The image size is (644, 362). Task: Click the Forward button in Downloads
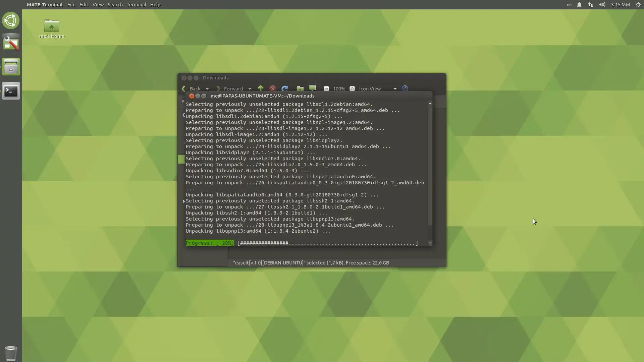(230, 89)
